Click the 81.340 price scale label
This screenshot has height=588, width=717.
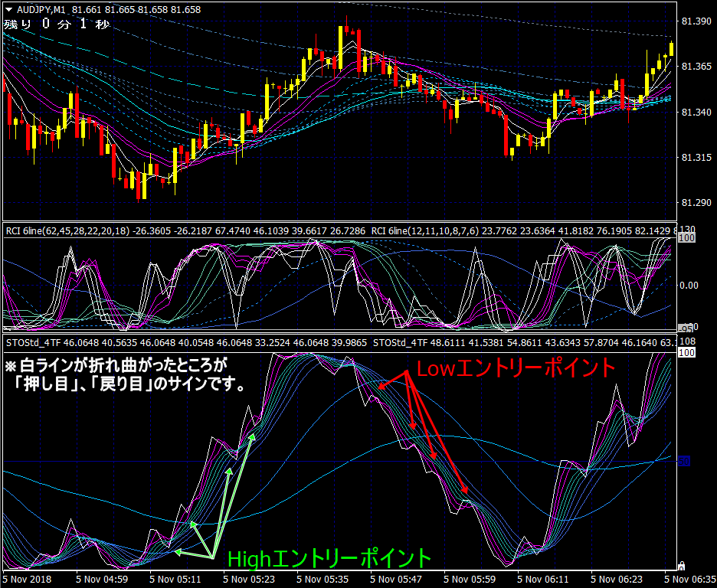696,112
